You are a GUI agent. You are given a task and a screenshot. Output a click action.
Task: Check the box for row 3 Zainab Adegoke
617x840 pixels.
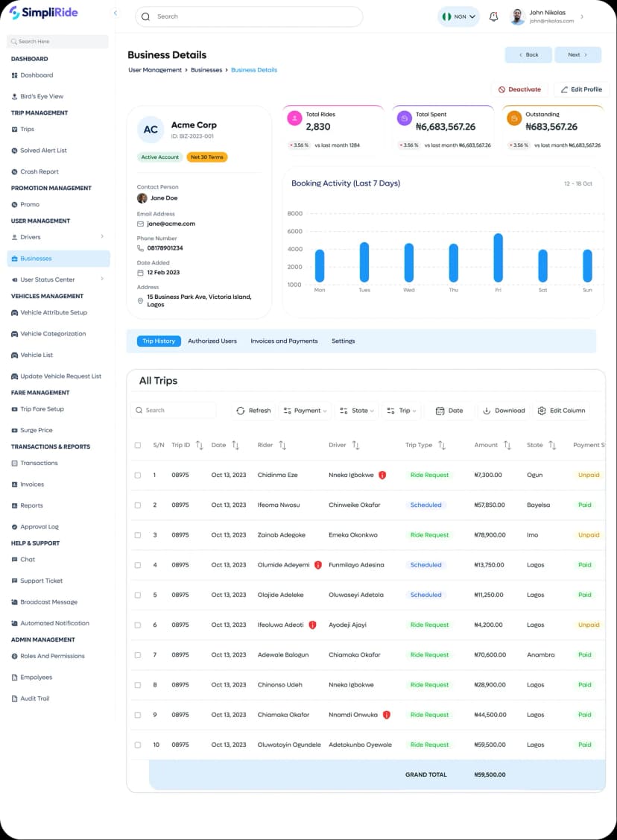pos(138,535)
